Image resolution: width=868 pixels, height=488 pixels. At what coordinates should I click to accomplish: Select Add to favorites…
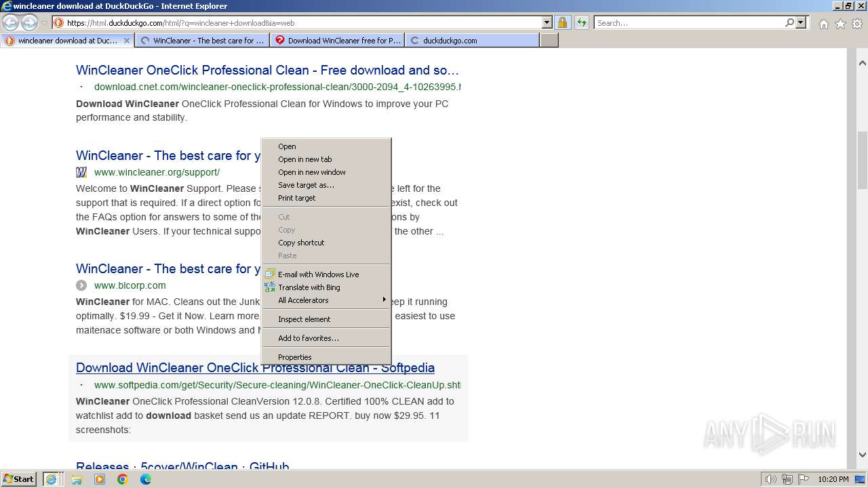tap(326, 338)
